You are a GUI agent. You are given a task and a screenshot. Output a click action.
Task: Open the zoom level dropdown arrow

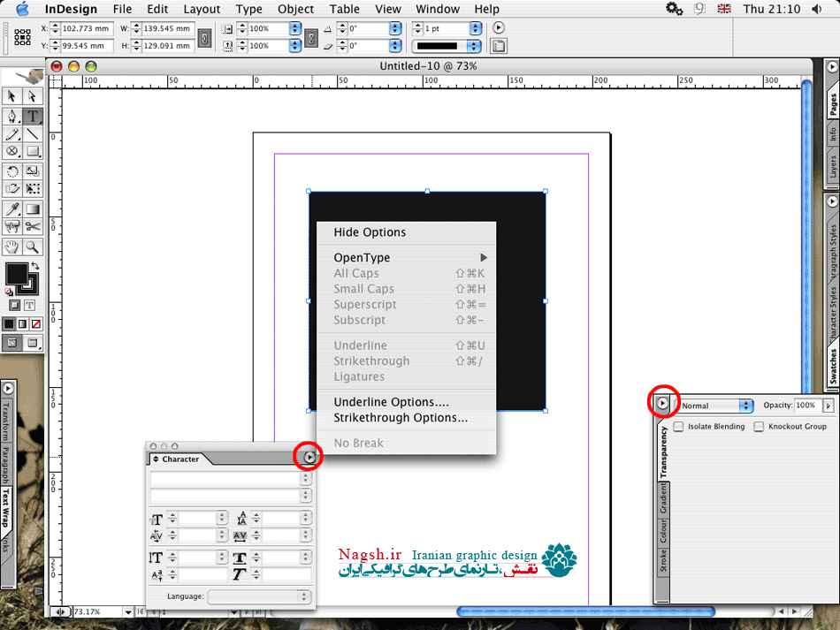[128, 611]
